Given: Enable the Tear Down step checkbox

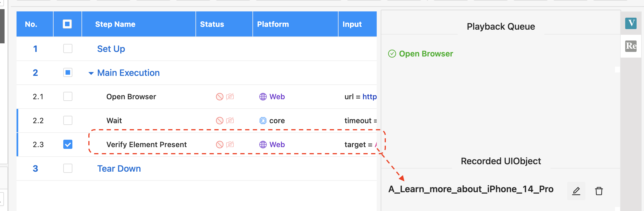Looking at the screenshot, I should pos(68,168).
